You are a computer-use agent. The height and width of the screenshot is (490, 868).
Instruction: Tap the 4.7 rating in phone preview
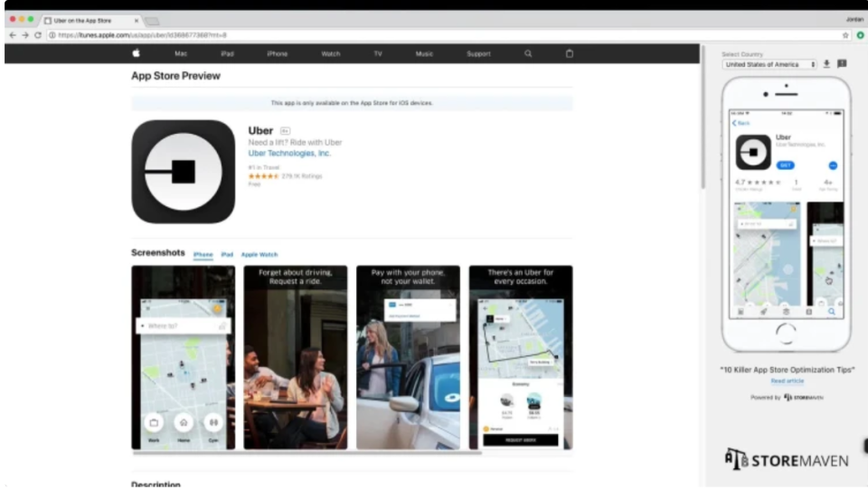click(758, 182)
